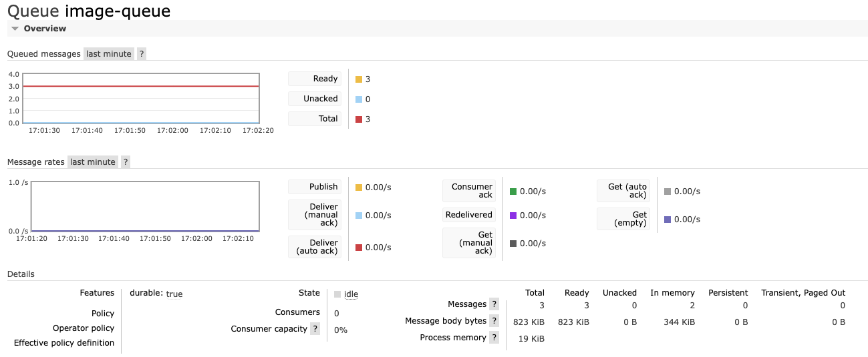Viewport: 868px width, 357px height.
Task: Click the Redelivered rate legend label
Action: click(x=469, y=215)
